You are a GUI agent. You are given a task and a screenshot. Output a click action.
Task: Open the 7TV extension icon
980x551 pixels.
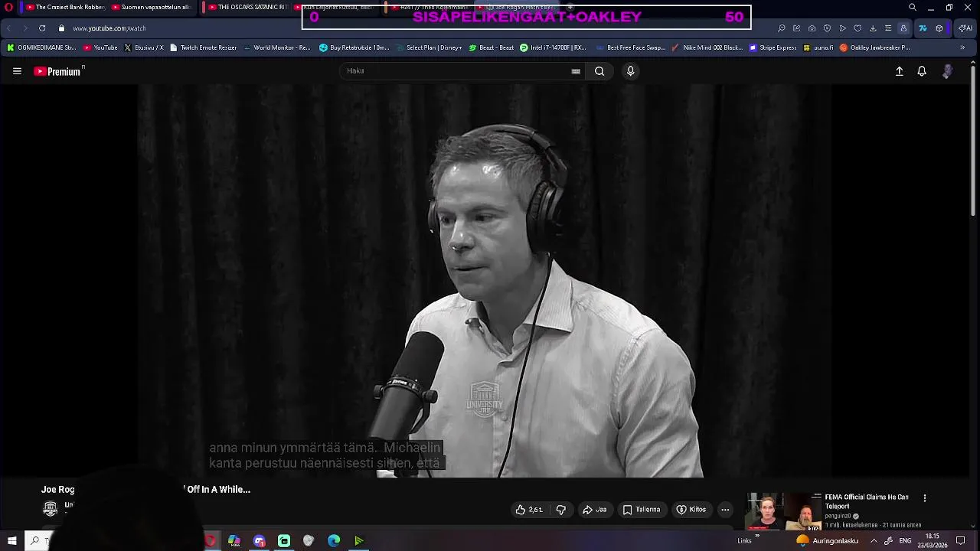pyautogui.click(x=923, y=28)
